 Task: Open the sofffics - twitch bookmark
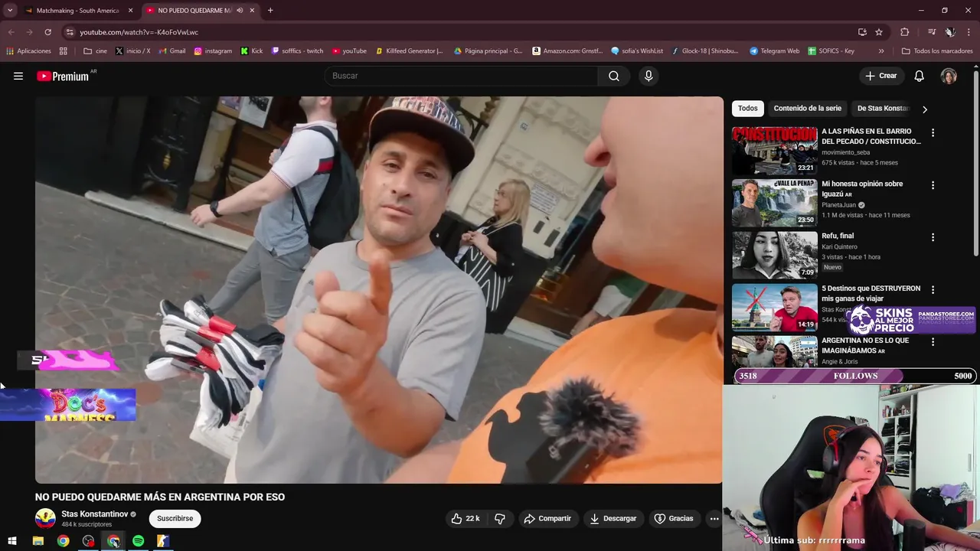pyautogui.click(x=297, y=51)
